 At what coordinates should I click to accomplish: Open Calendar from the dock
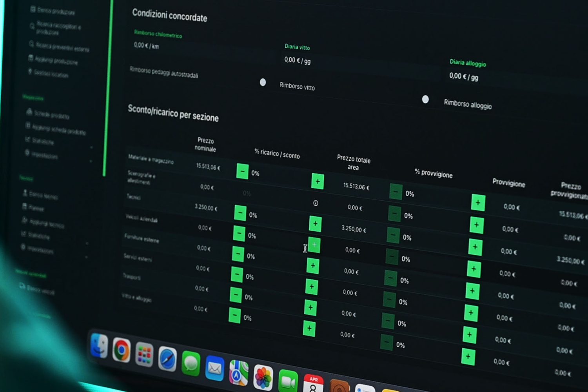click(313, 383)
